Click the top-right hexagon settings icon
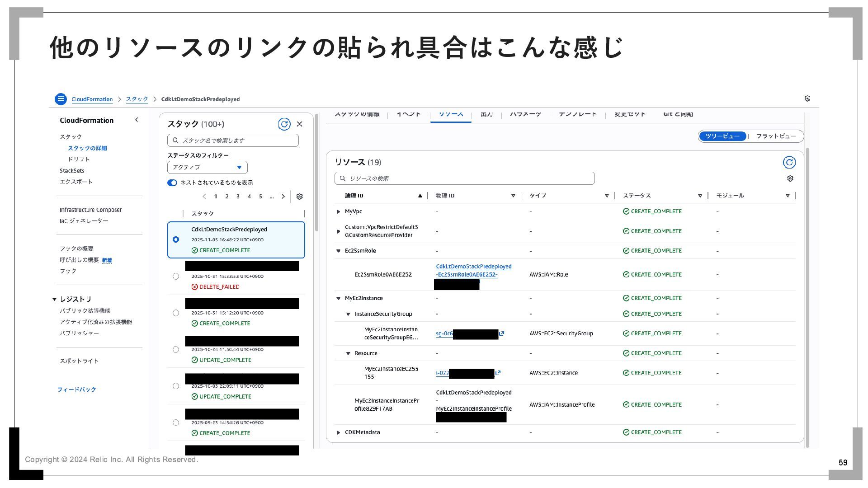 807,99
